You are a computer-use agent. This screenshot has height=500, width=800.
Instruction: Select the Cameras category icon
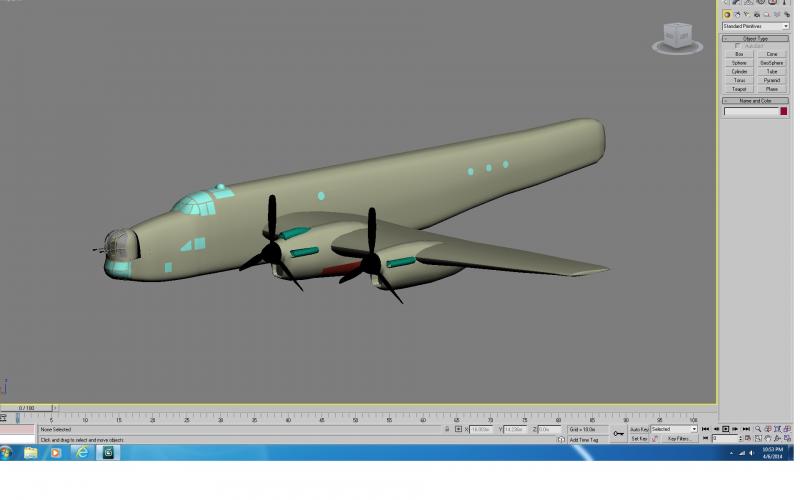coord(757,15)
